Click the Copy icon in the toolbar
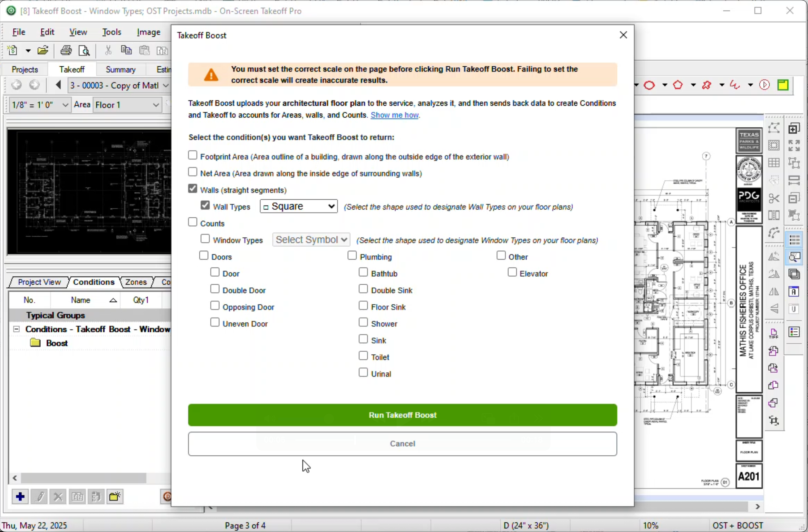This screenshot has height=532, width=808. (x=126, y=50)
